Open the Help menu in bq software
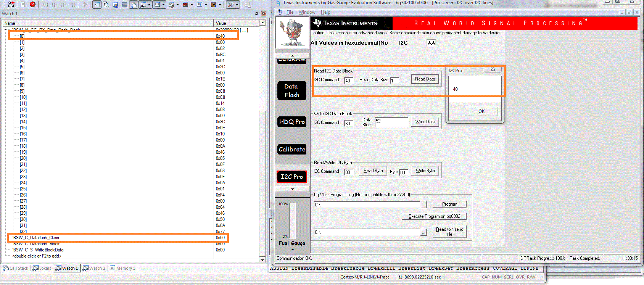Screen dimensions: 644x285 (x=325, y=12)
